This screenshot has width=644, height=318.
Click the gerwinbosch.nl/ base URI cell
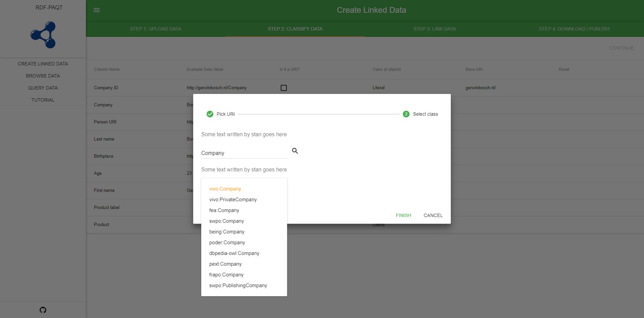[x=481, y=88]
